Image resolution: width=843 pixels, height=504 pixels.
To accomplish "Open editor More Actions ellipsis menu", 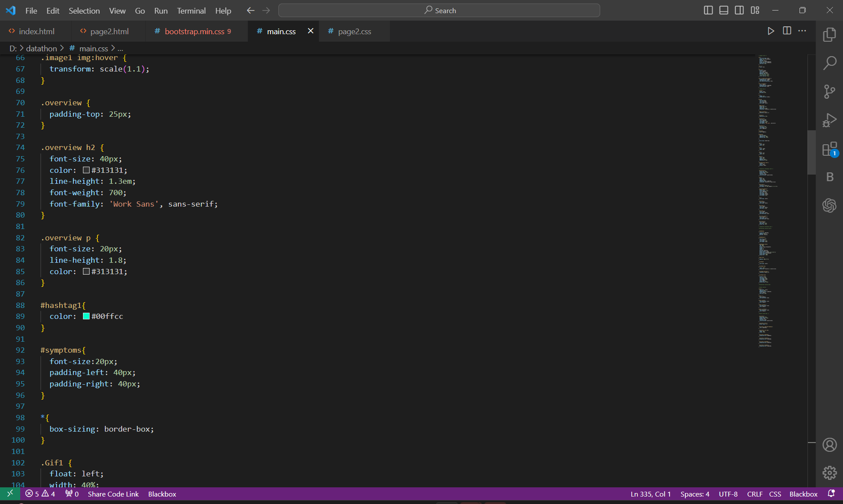I will tap(802, 31).
